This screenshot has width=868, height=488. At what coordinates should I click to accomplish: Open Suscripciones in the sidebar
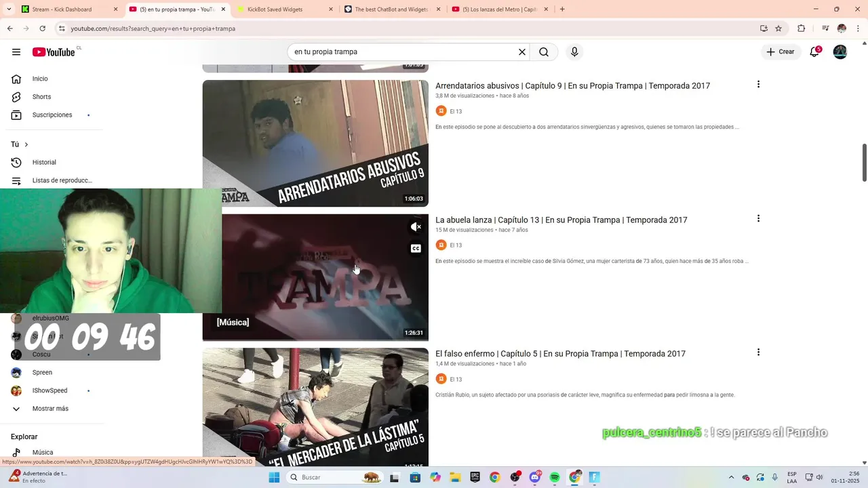[52, 115]
